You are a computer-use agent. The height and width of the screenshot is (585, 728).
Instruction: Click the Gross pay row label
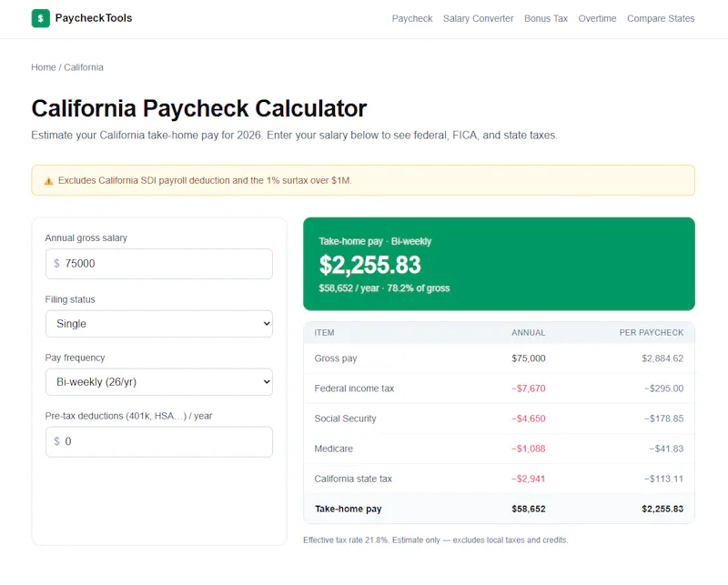(335, 358)
